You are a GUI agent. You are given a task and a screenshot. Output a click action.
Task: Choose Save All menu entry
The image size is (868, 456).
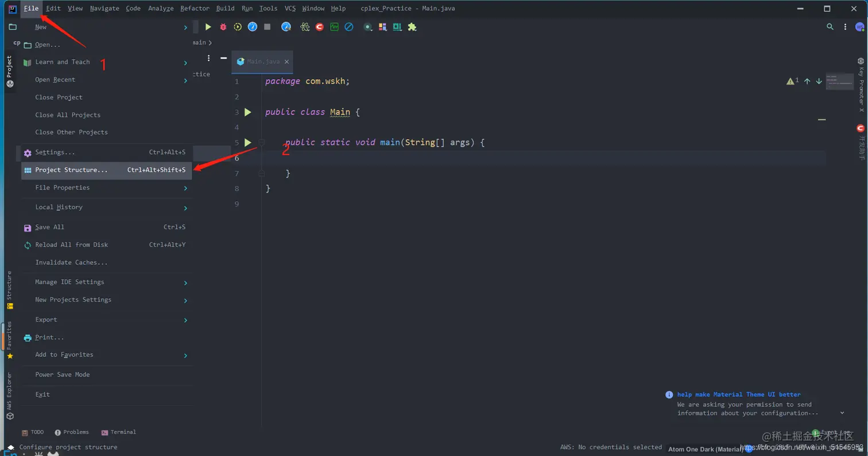(107, 227)
